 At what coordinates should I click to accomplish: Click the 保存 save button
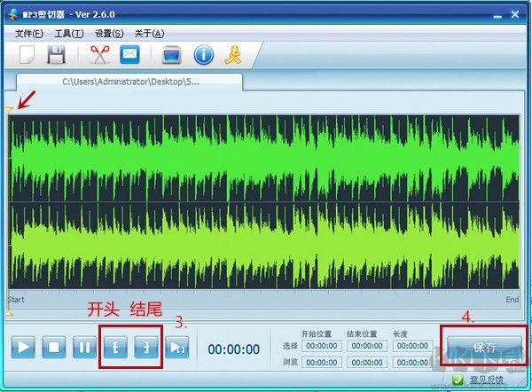click(485, 347)
